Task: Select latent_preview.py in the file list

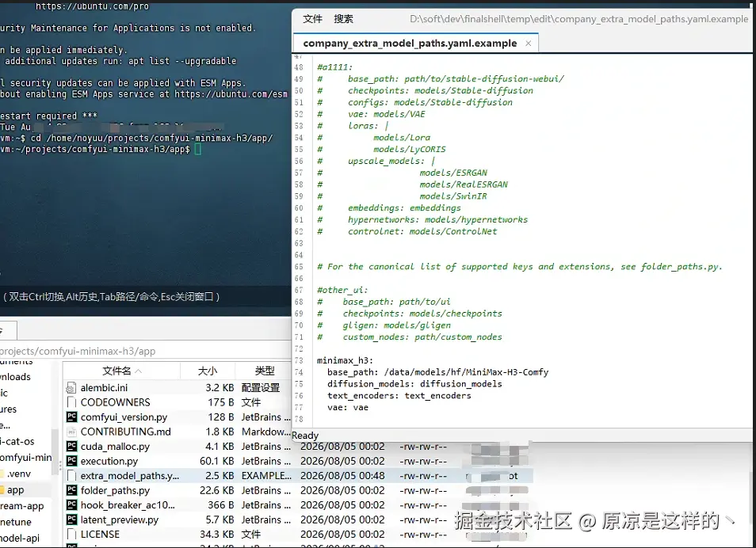Action: pyautogui.click(x=119, y=519)
